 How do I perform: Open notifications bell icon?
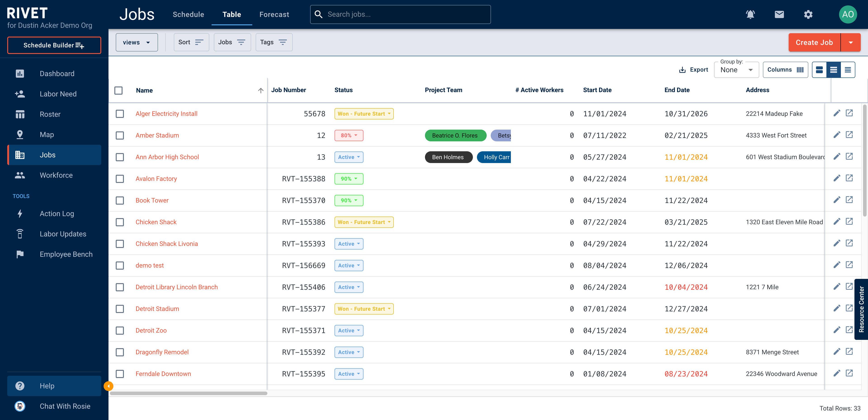[x=750, y=14]
